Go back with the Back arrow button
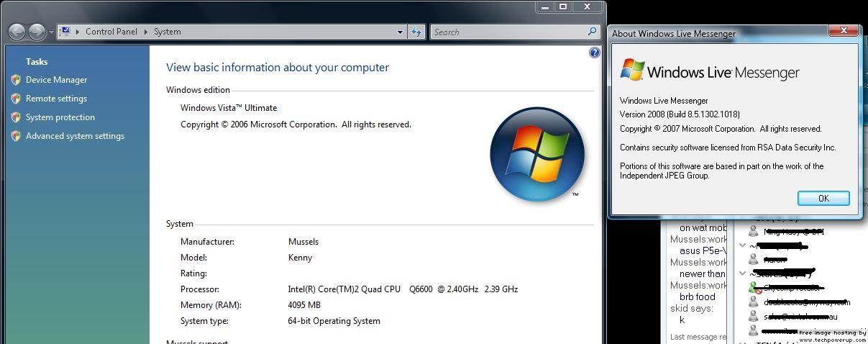This screenshot has height=344, width=868. 17,32
